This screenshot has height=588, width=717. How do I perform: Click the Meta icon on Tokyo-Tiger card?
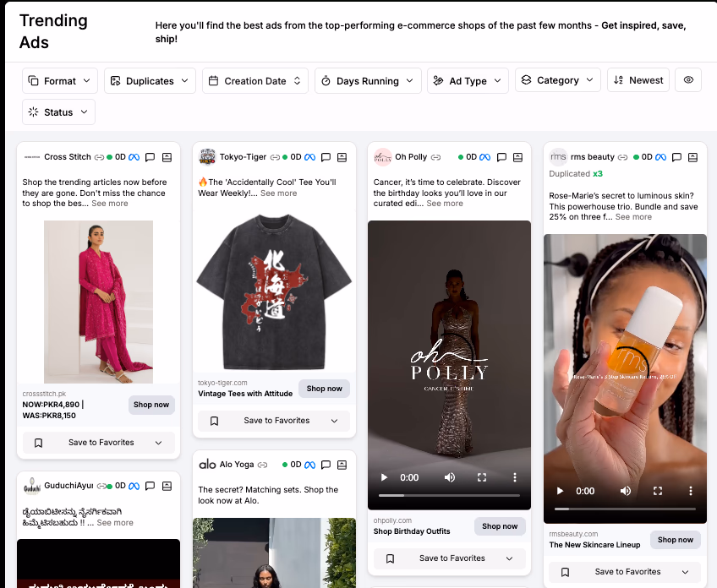[x=309, y=157]
